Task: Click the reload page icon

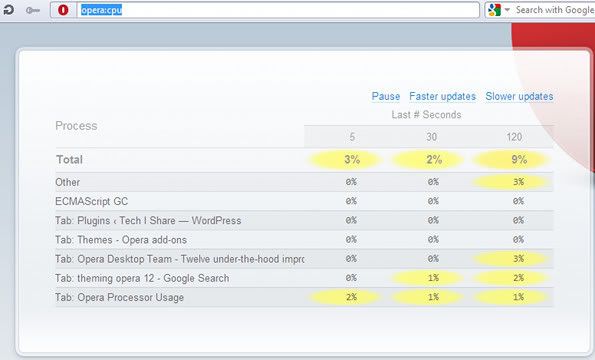Action: coord(8,10)
